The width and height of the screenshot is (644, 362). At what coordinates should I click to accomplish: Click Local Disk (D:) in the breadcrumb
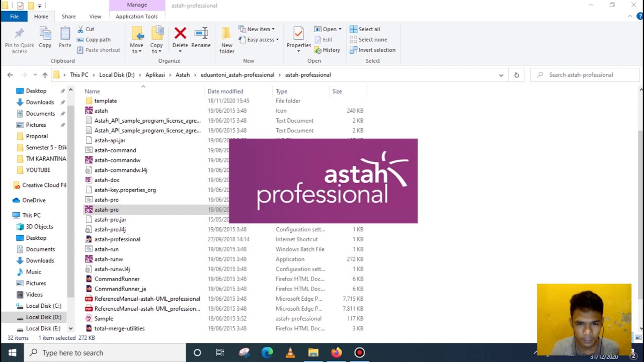117,75
